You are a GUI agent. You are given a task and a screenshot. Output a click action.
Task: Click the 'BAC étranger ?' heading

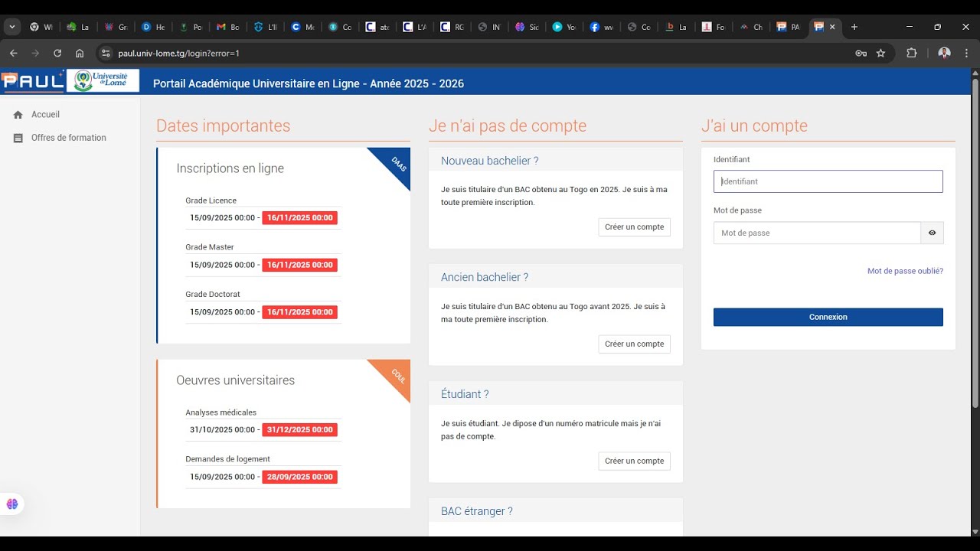click(477, 511)
